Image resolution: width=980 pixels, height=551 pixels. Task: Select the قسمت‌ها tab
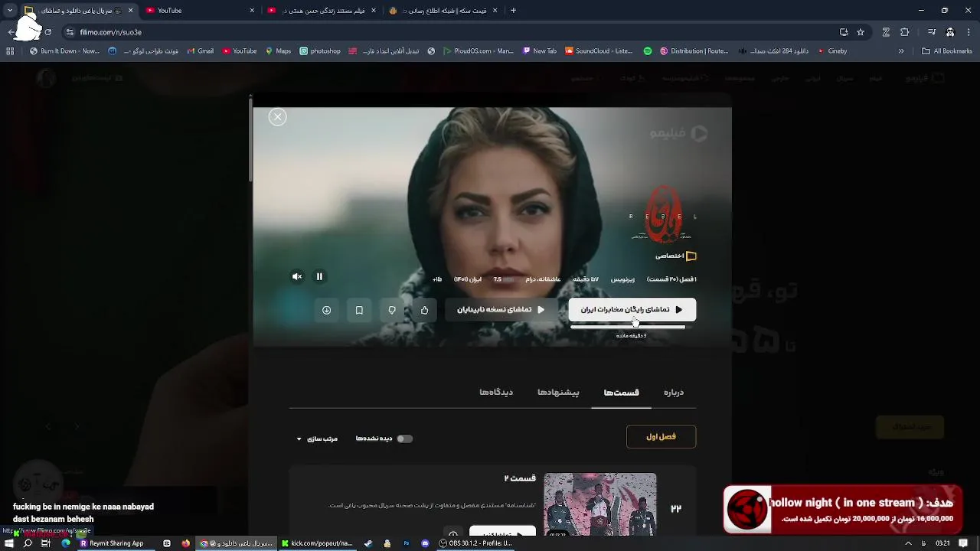621,392
